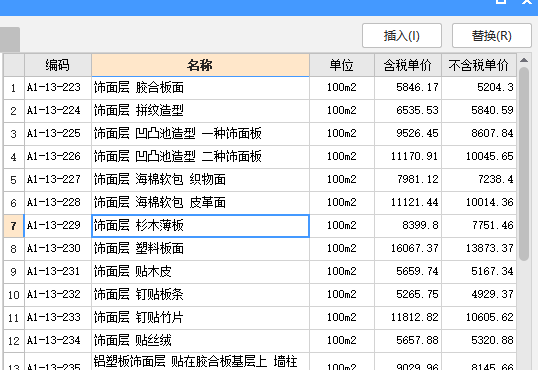Select 饰面层 钉贴竹片 name cell
538x370 pixels.
[200, 318]
